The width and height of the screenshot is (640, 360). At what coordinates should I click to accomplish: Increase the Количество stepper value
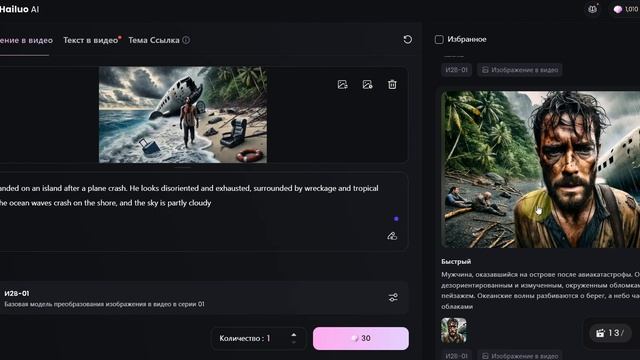294,335
